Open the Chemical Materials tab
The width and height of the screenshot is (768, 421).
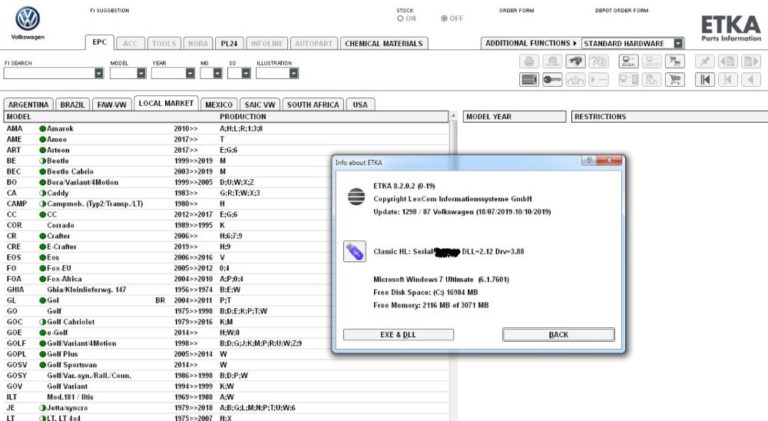384,44
